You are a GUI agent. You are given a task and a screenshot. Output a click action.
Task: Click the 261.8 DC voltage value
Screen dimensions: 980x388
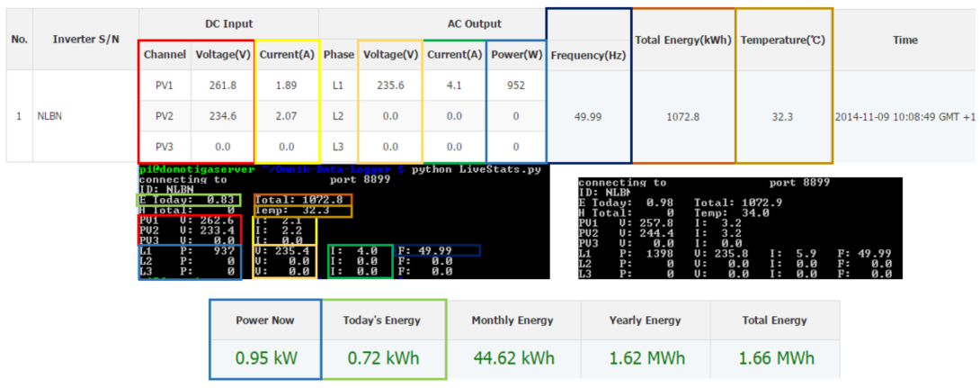click(x=223, y=86)
